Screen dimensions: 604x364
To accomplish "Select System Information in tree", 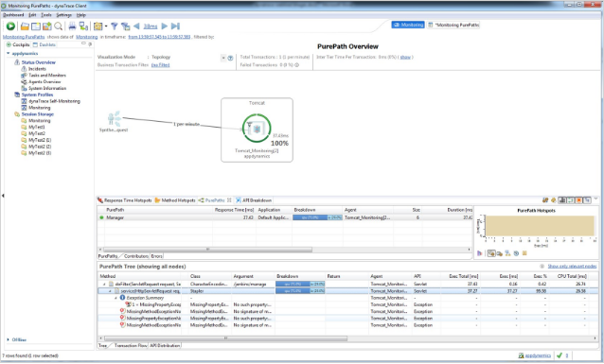I will [47, 89].
